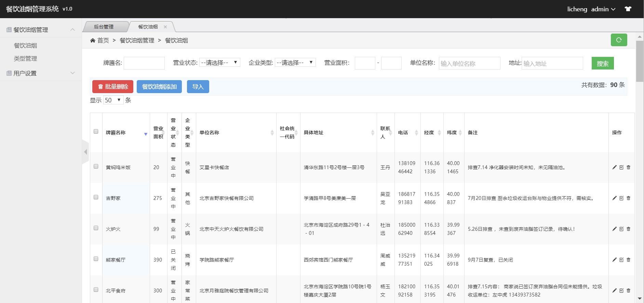Open the 企业类型 dropdown
This screenshot has height=303, width=644.
click(x=295, y=62)
